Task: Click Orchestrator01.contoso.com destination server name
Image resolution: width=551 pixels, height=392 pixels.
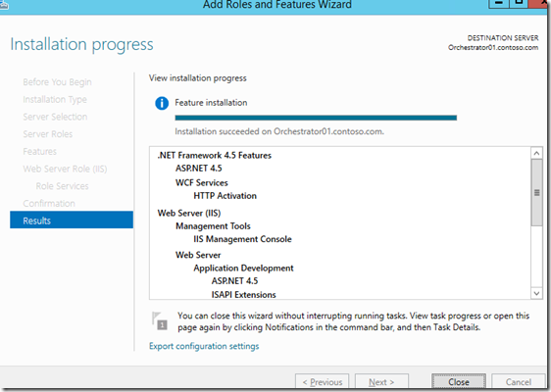Action: pos(493,47)
